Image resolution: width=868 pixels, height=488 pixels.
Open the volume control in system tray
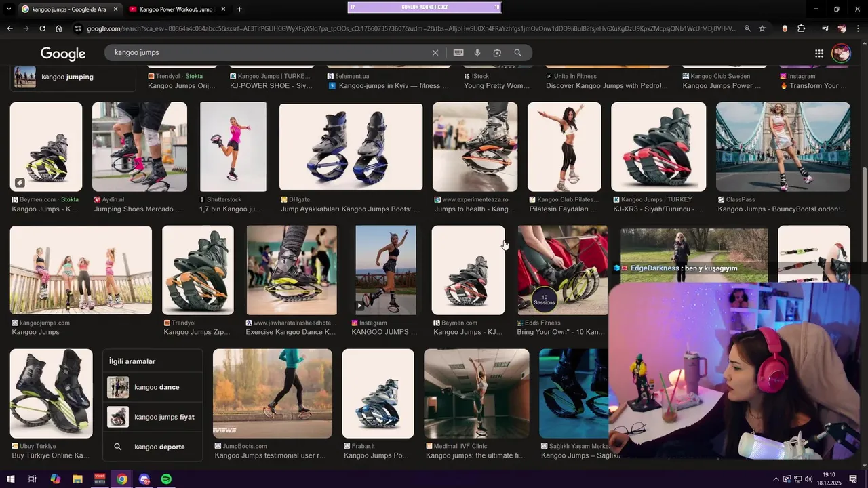[808, 479]
